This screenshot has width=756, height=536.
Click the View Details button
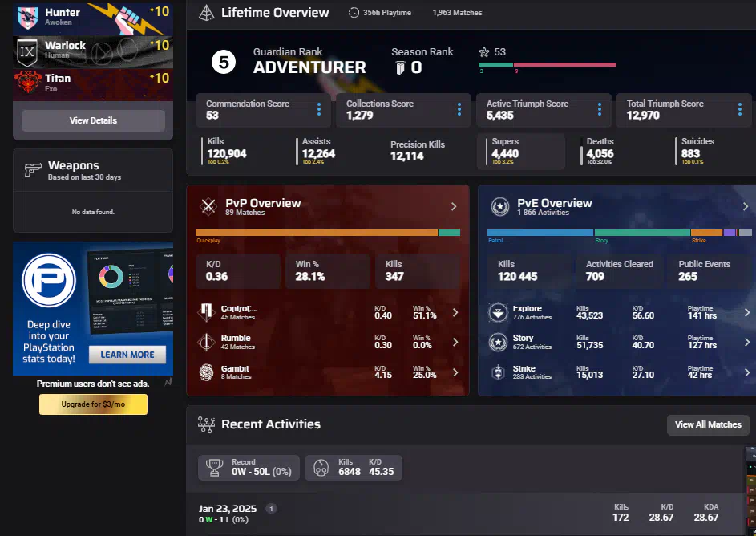[x=93, y=120]
